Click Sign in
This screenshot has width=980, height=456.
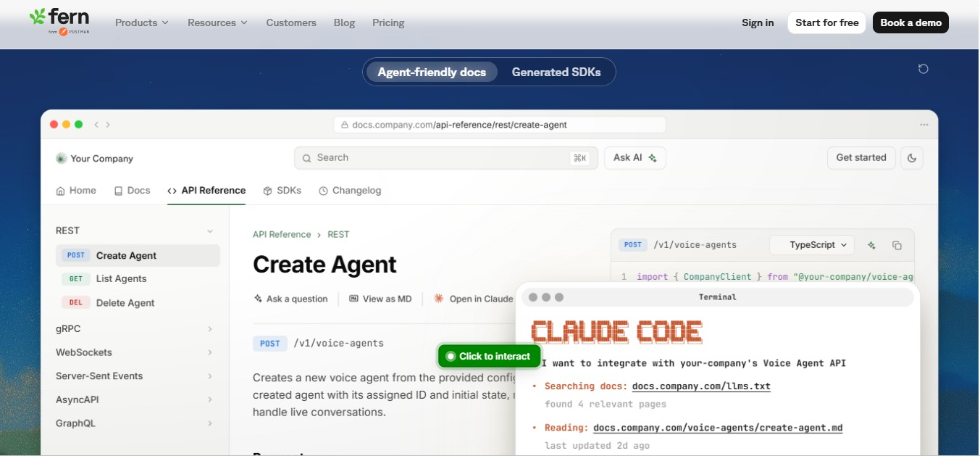pyautogui.click(x=758, y=22)
